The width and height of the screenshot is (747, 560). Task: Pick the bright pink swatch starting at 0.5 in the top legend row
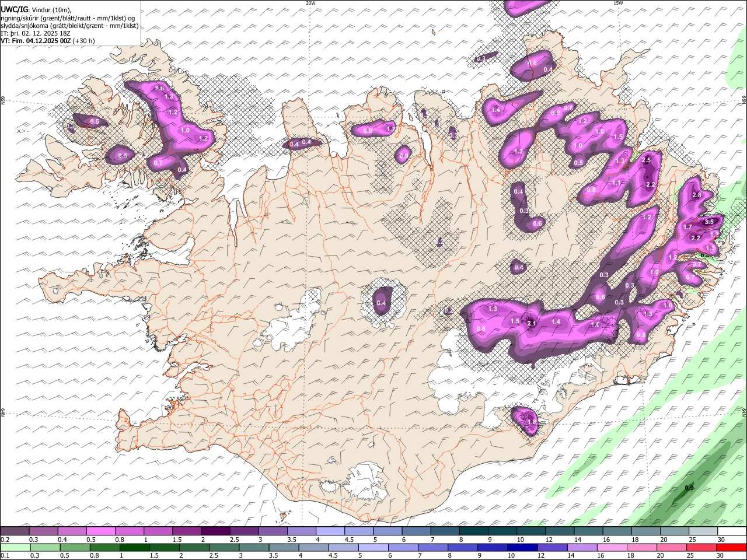click(100, 531)
